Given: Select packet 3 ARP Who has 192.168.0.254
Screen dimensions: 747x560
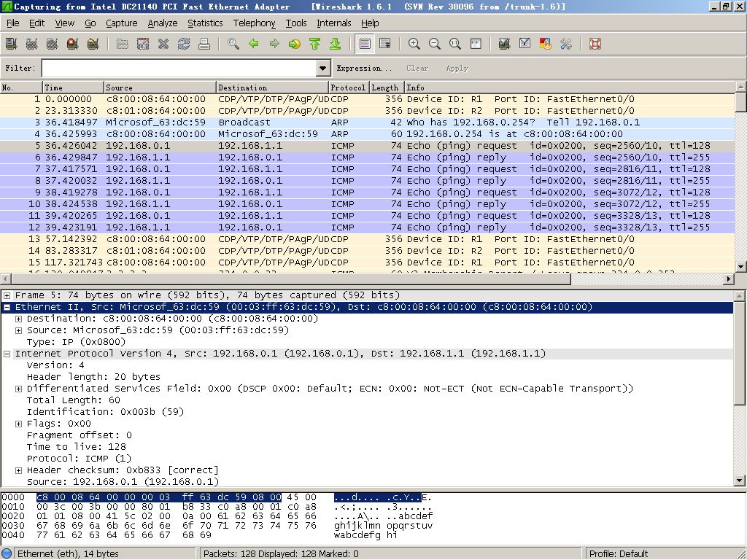Looking at the screenshot, I should 367,122.
